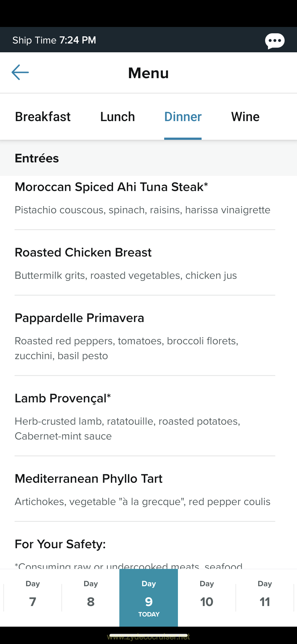The image size is (297, 644).
Task: Open the chat bubble icon
Action: 274,41
